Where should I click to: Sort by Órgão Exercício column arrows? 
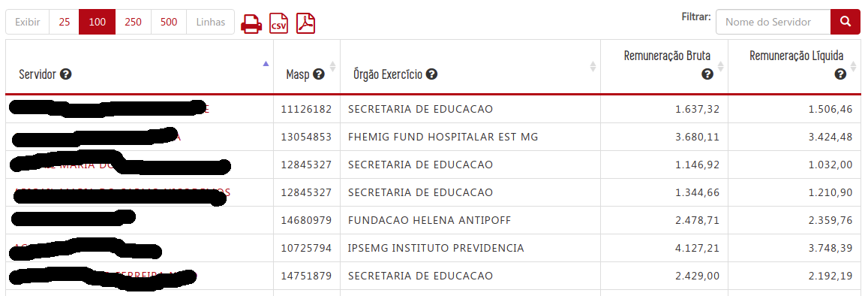coord(593,67)
